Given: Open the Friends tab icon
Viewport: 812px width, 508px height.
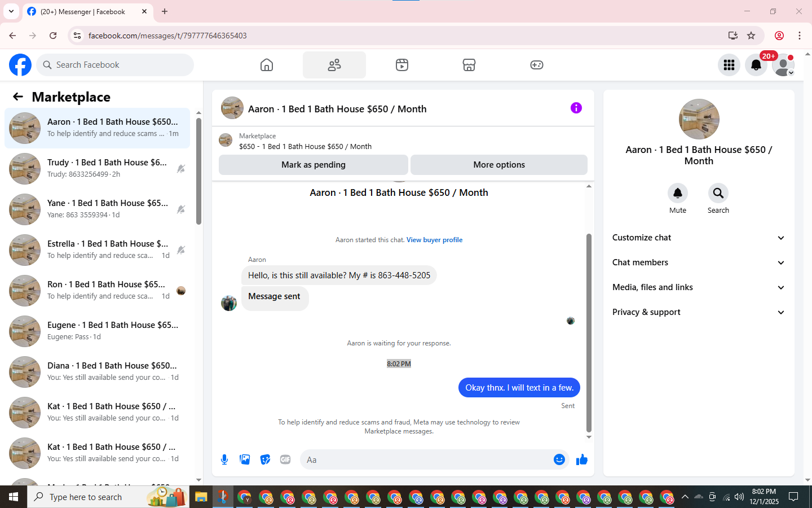Looking at the screenshot, I should (x=334, y=65).
